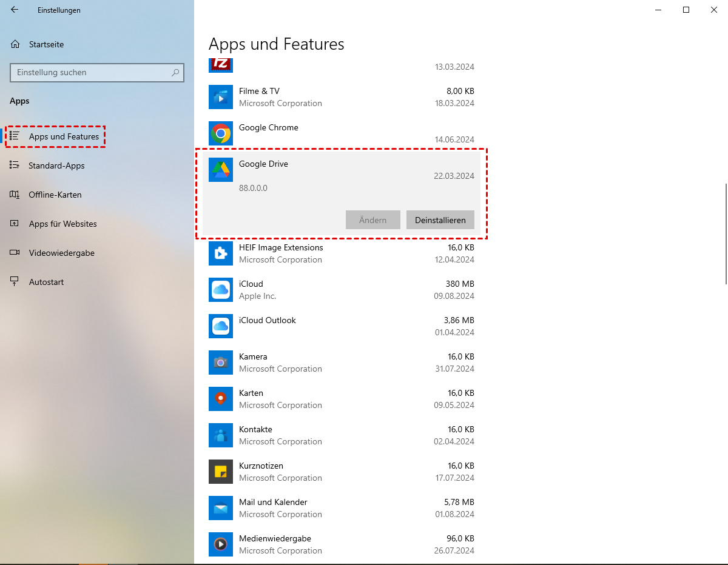Click the Google Drive icon
The image size is (728, 565).
point(221,170)
